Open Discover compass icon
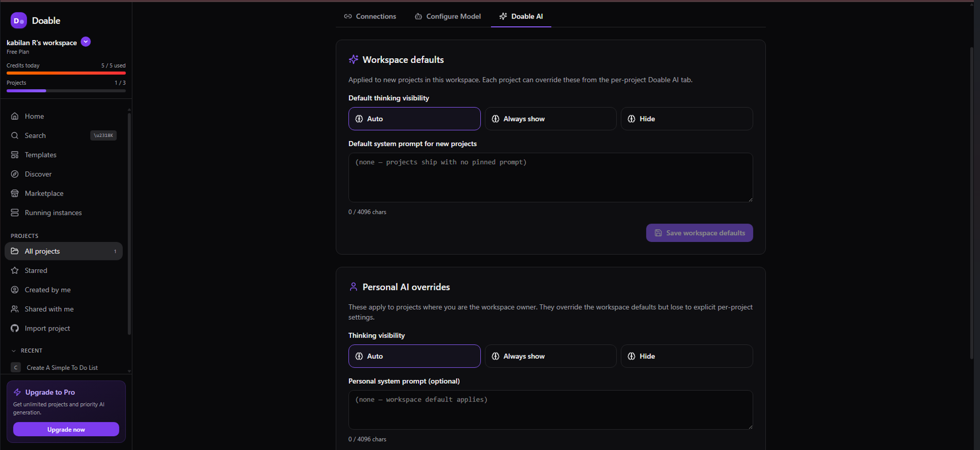The height and width of the screenshot is (450, 980). pos(15,174)
